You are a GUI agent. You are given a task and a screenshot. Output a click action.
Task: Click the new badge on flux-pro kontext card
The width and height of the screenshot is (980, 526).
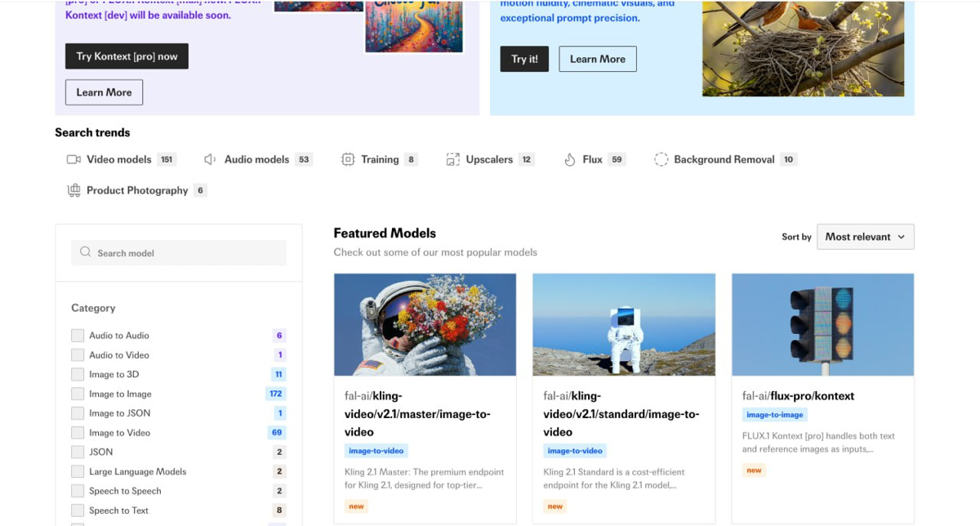pos(754,470)
